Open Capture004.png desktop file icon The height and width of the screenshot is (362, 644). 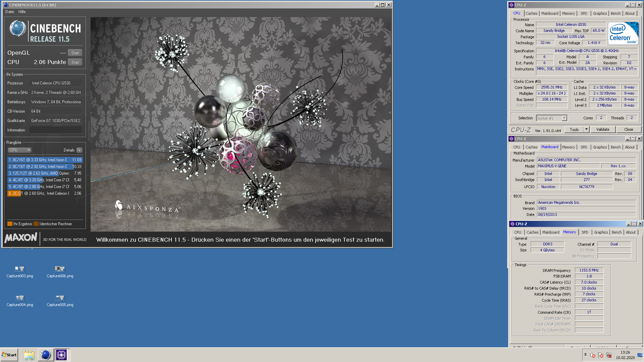coord(20,301)
